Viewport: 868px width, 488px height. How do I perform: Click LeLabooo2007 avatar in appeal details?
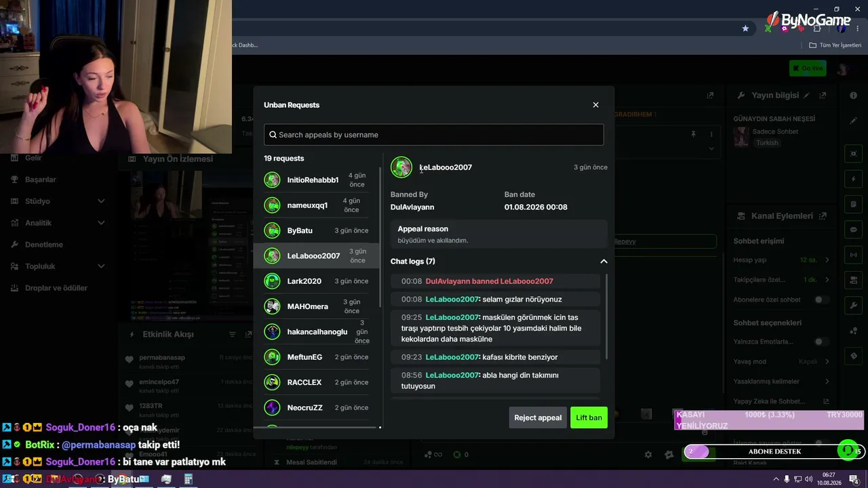point(401,167)
